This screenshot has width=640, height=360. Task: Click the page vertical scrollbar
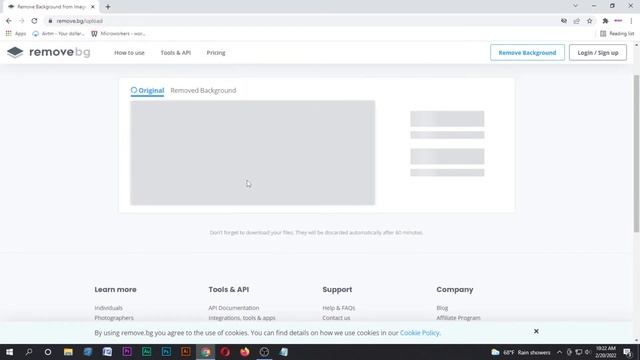click(x=636, y=153)
